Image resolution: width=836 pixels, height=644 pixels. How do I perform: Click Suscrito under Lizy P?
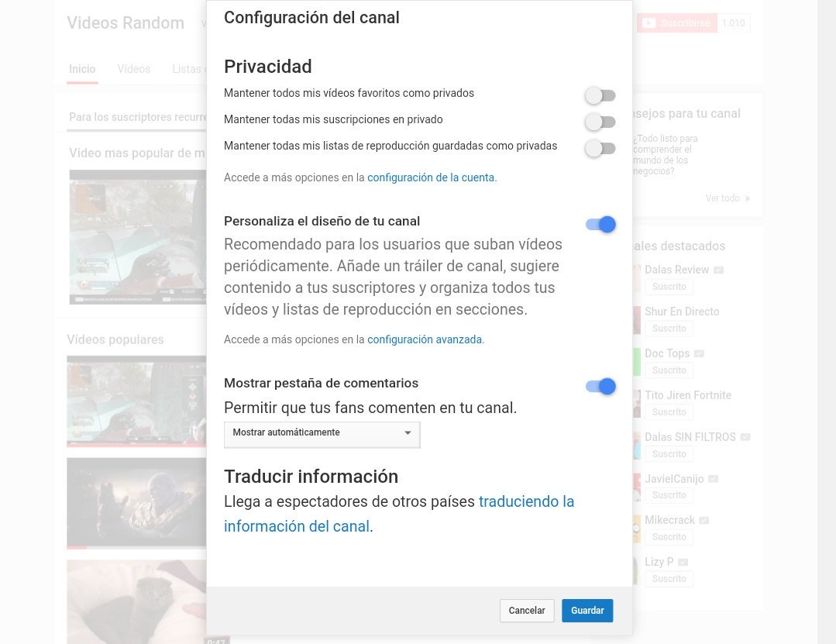(x=669, y=579)
